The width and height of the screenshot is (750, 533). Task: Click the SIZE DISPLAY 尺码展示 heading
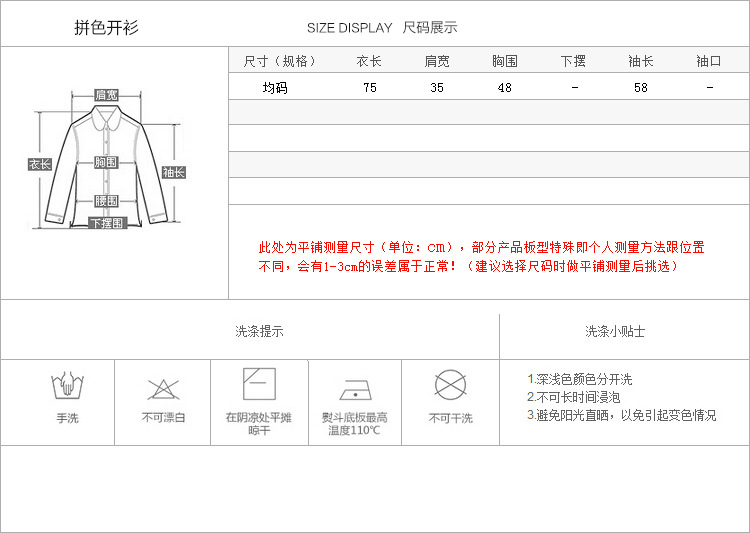382,28
